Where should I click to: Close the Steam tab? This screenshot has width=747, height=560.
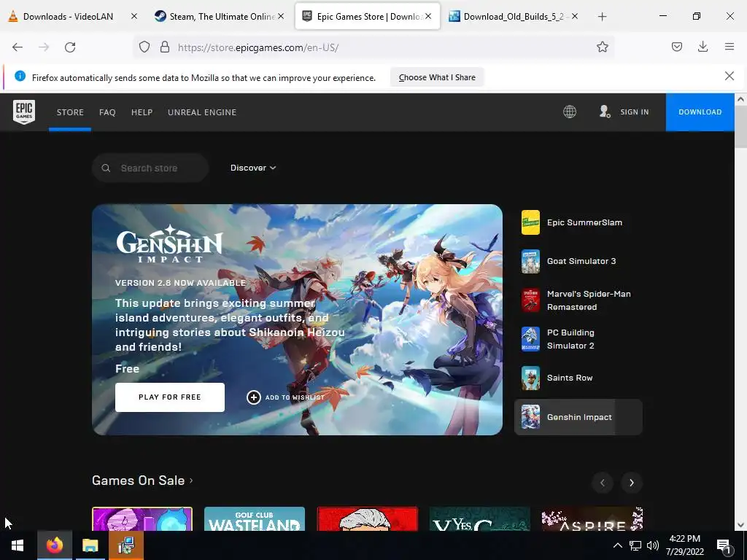(x=281, y=16)
